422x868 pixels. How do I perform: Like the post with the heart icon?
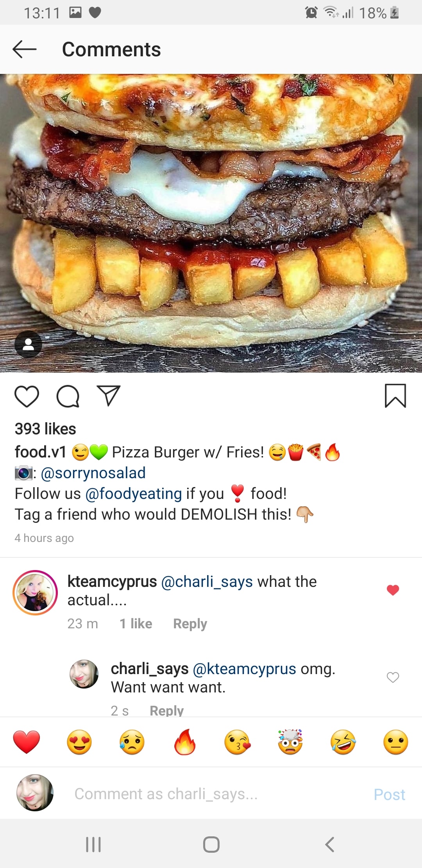pyautogui.click(x=27, y=396)
